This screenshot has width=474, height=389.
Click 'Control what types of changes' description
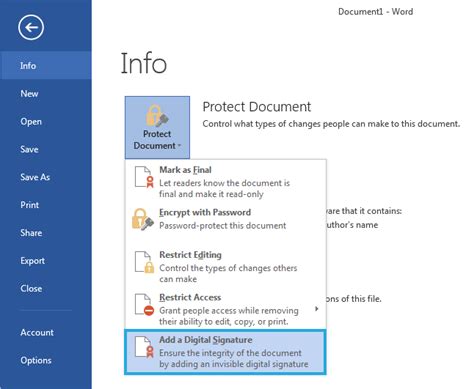(x=331, y=124)
